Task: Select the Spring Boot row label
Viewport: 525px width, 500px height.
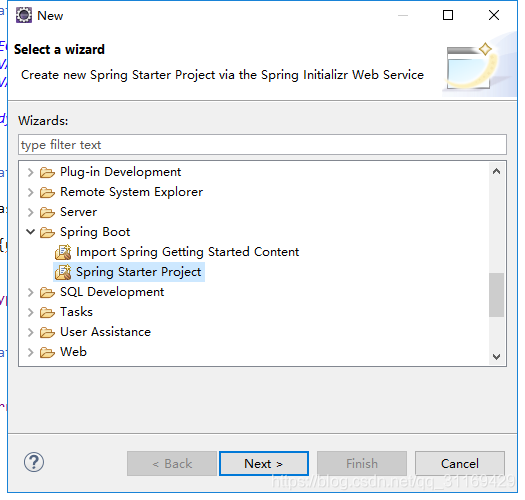Action: point(95,232)
